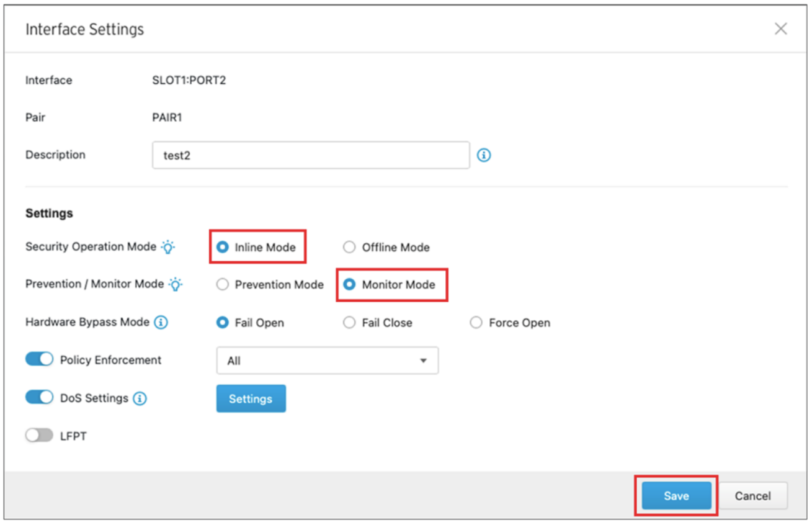Click the Security Operation Mode label
Viewport: 812px width, 525px height.
pyautogui.click(x=91, y=246)
